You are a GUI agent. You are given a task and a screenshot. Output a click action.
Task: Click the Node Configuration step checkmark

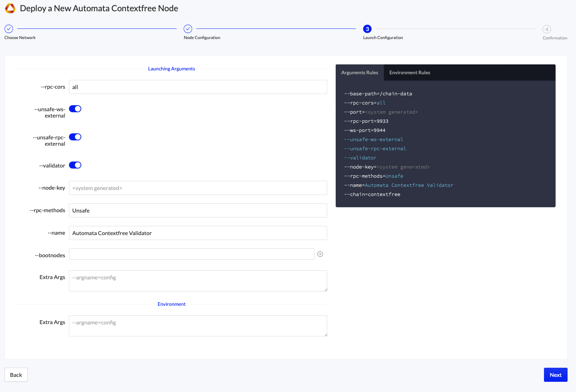coord(188,29)
